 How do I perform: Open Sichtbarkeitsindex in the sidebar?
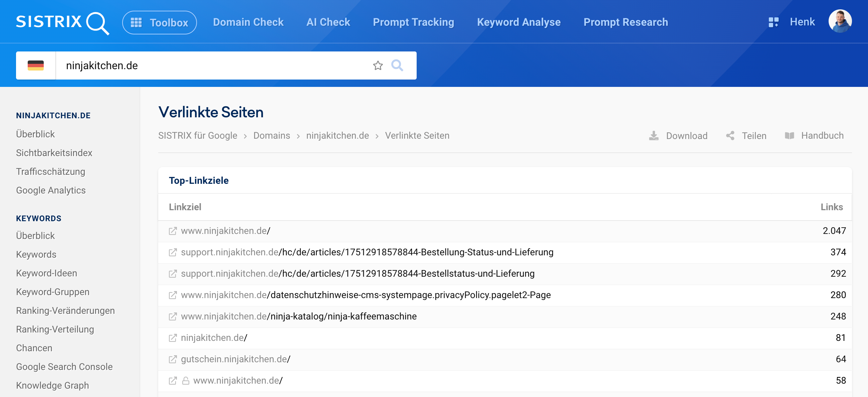point(54,153)
